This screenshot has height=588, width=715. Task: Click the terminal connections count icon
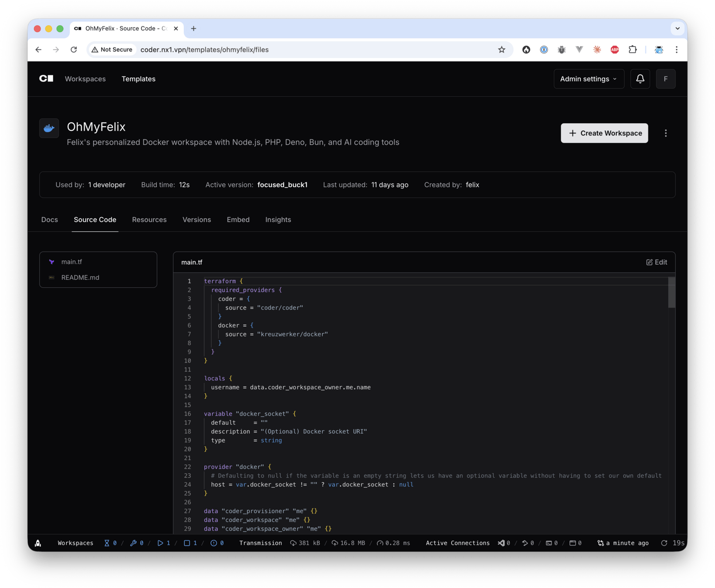click(x=552, y=543)
